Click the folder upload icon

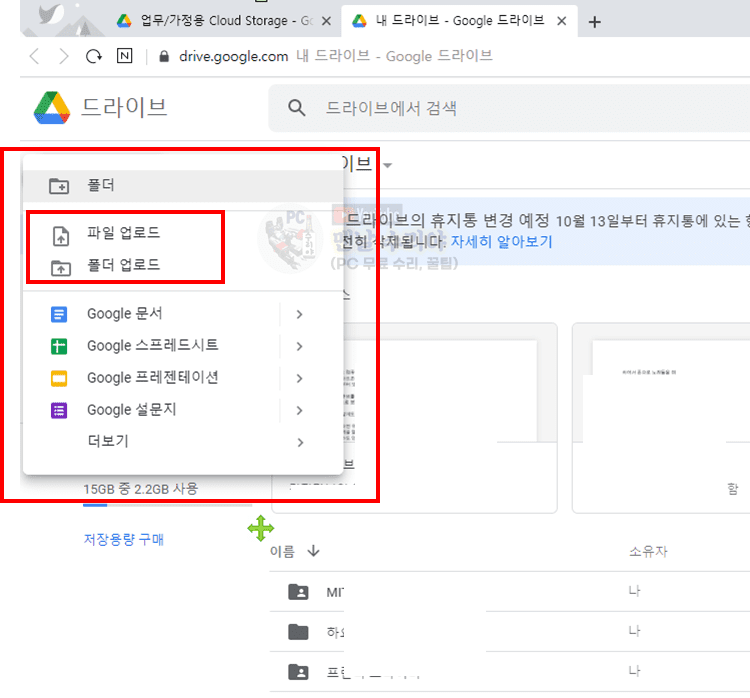pos(61,268)
